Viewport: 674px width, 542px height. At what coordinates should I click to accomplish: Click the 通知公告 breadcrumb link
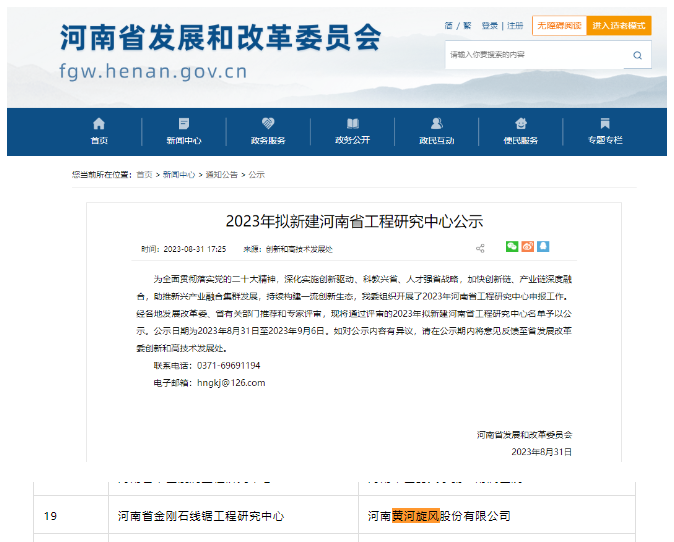(x=222, y=175)
